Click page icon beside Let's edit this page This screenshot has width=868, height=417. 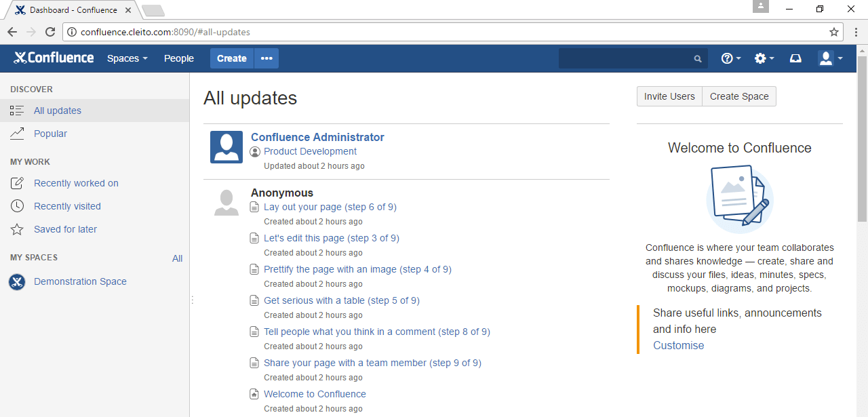(x=255, y=238)
